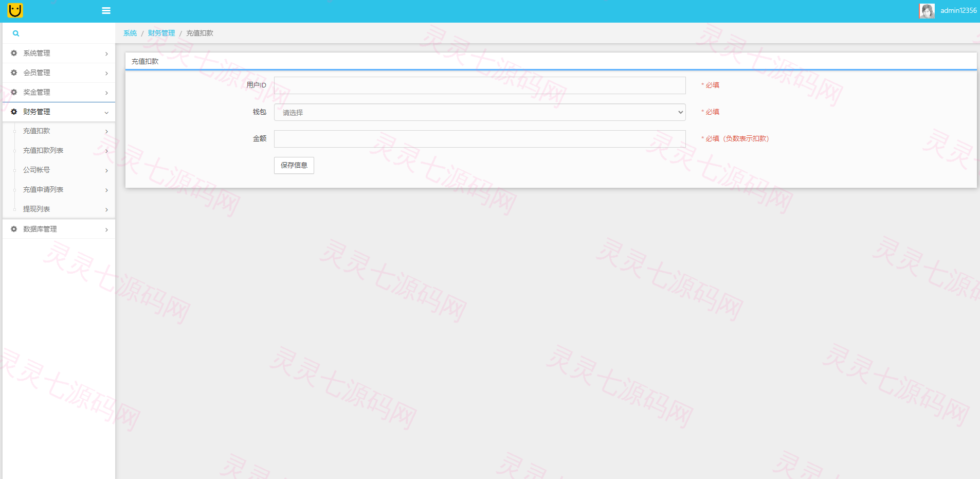Expand the 会员管理 menu chevron
The image size is (980, 479).
(x=106, y=74)
